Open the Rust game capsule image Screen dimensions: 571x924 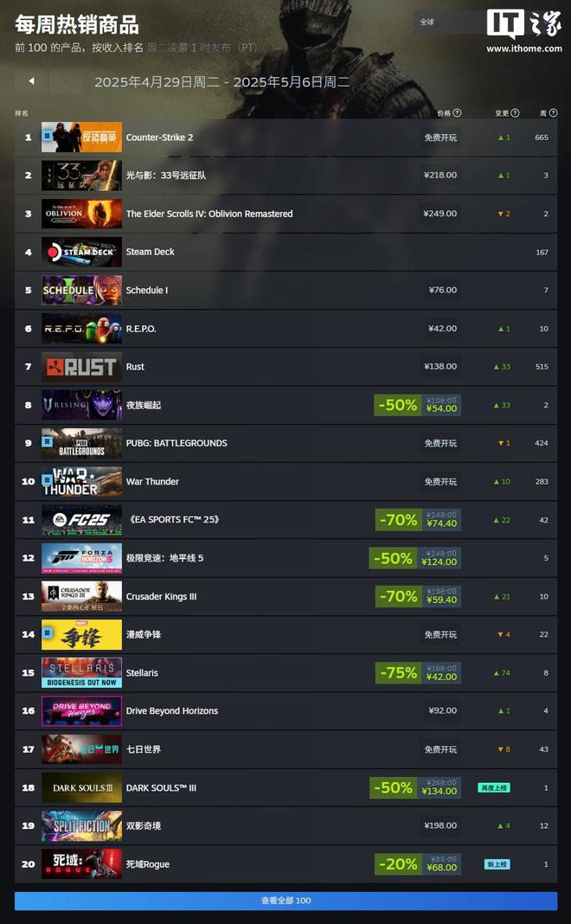pos(82,367)
